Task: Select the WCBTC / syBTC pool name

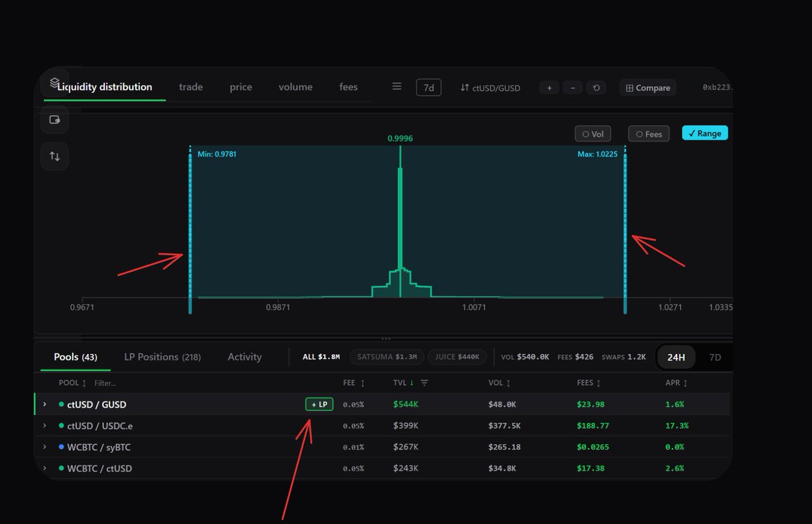Action: tap(100, 447)
